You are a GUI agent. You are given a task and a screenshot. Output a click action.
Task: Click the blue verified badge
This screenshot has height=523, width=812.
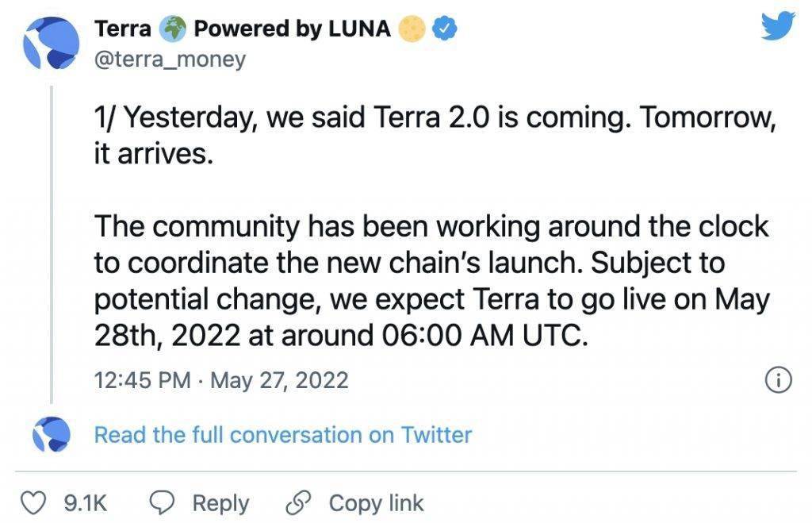tap(444, 27)
